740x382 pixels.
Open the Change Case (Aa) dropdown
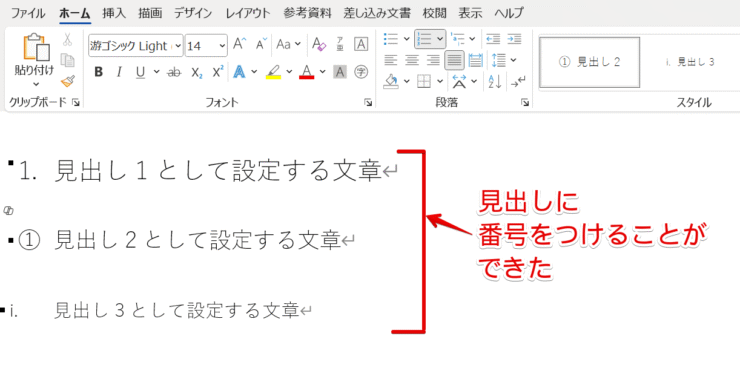click(288, 44)
